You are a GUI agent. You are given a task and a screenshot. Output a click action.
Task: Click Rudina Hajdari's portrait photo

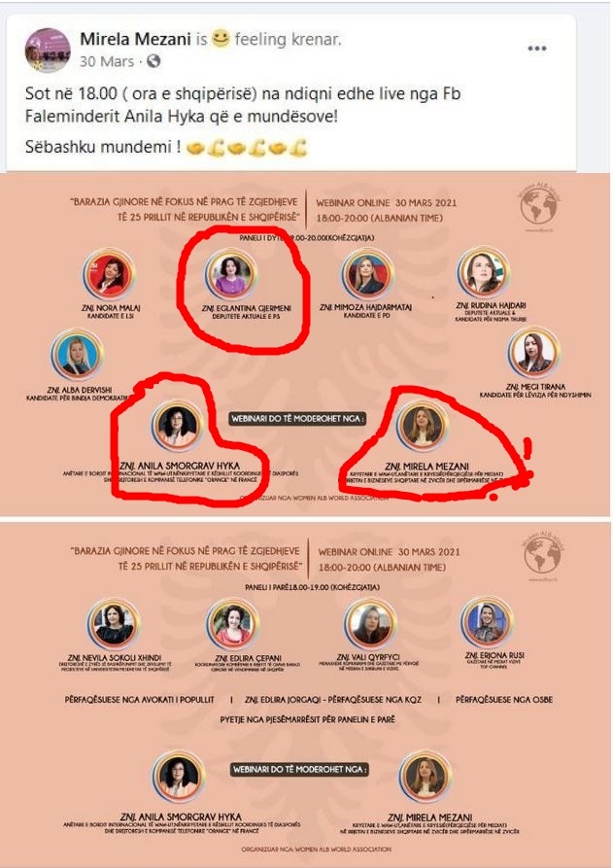[483, 272]
